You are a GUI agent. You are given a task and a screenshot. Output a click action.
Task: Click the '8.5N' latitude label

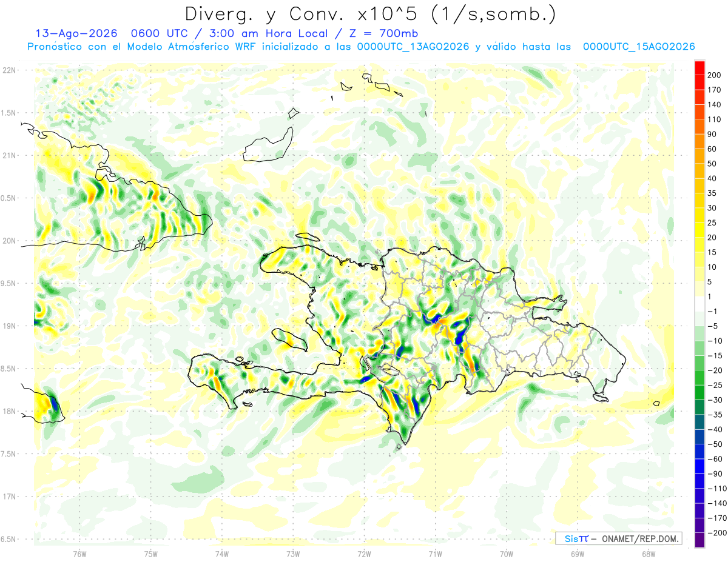(8, 369)
